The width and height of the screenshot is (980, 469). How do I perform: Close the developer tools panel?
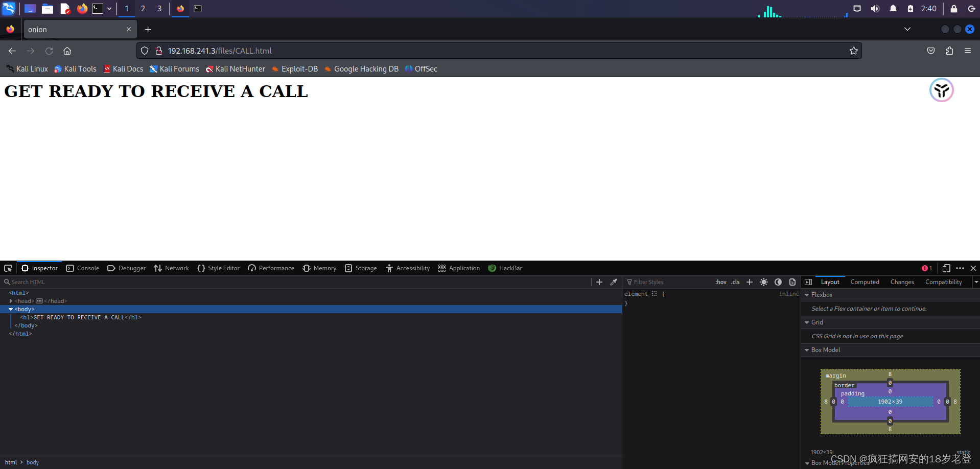[x=973, y=268]
